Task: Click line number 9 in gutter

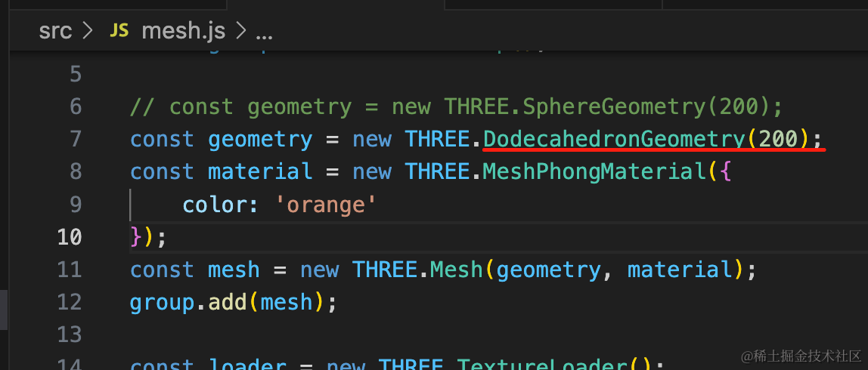Action: (x=76, y=205)
